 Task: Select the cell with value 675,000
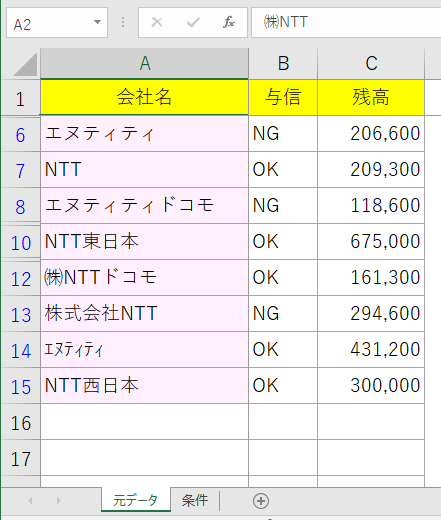tap(371, 241)
